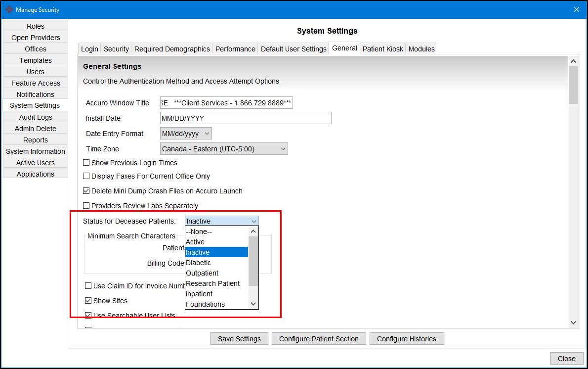Uncheck Delete Mini Dump Crash Files option
Viewport: 588px width, 369px height.
point(86,190)
